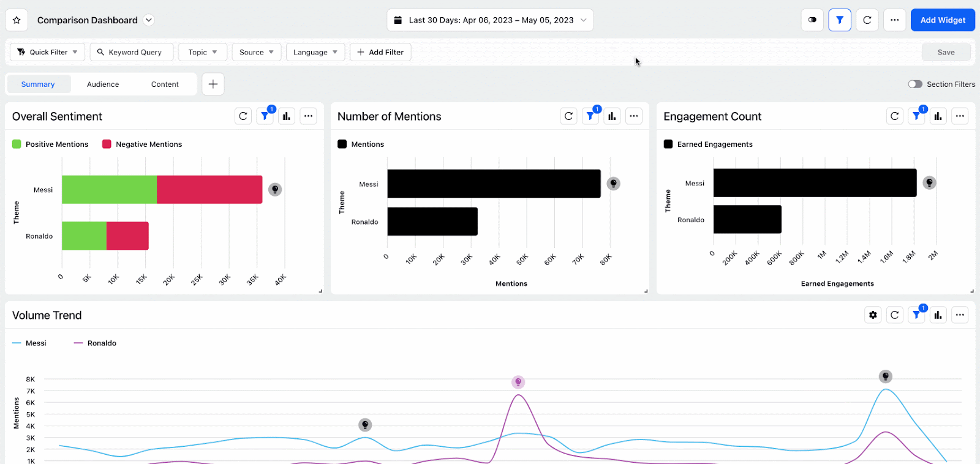Viewport: 980px width, 464px height.
Task: Open more options for Overall Sentiment widget
Action: click(x=308, y=116)
